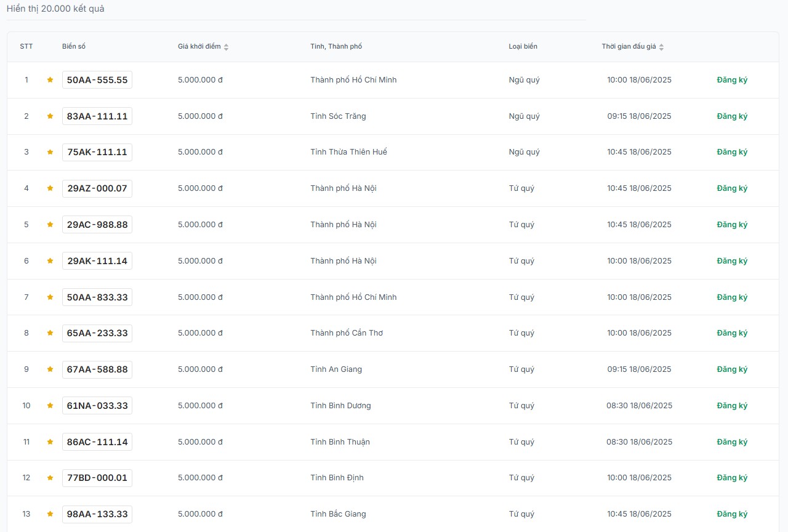Click Tỉnh Thừa Thiên Huế cell
Screen dimensions: 788x532
pos(348,152)
